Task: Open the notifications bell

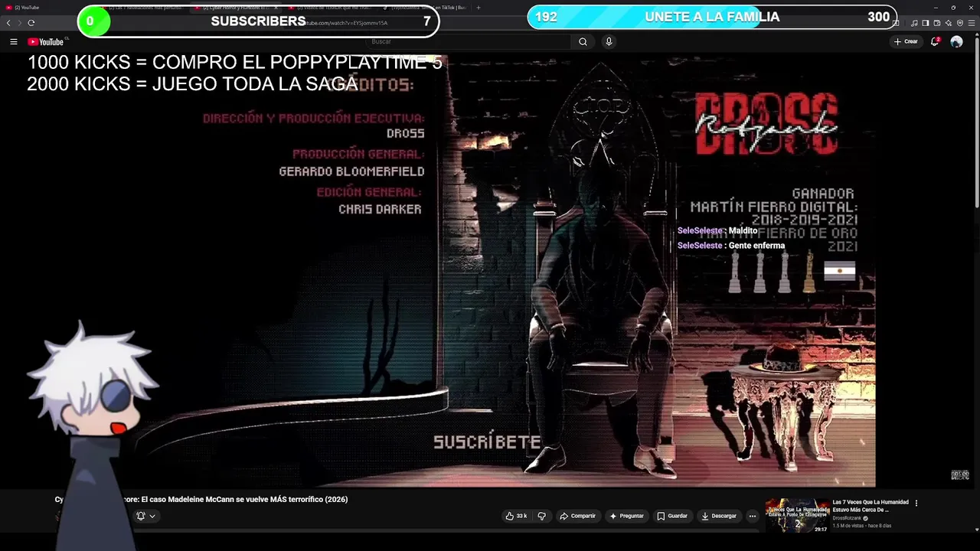Action: (935, 41)
